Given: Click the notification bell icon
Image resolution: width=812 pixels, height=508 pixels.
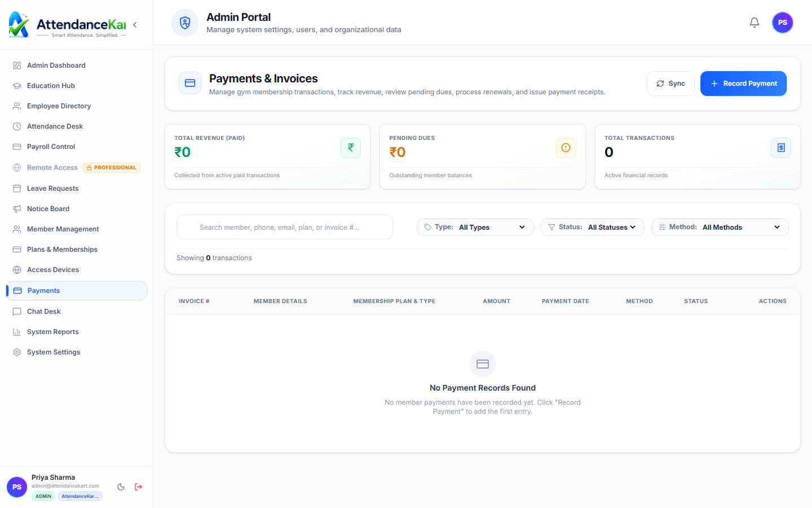Looking at the screenshot, I should (x=754, y=23).
